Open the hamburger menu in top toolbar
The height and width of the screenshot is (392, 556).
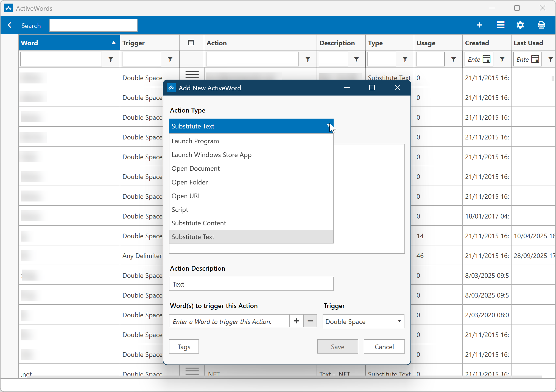coord(500,25)
